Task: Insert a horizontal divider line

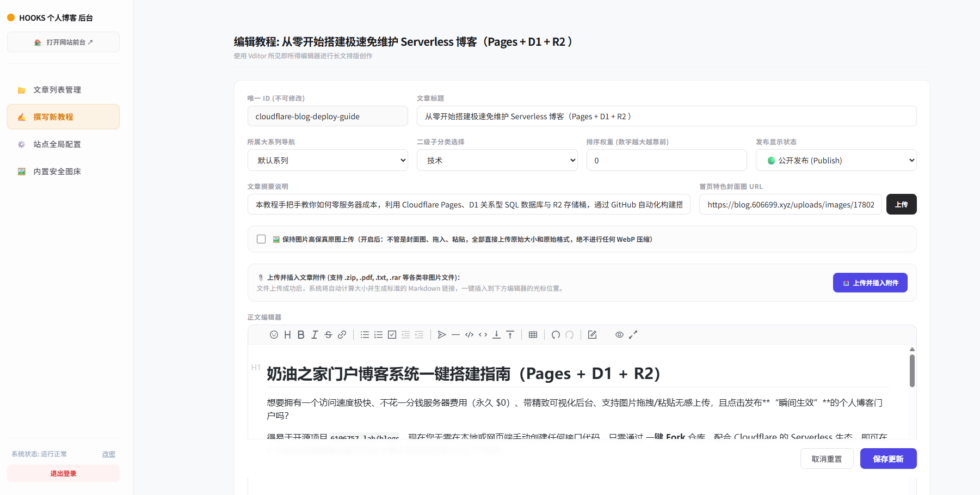Action: (x=455, y=335)
